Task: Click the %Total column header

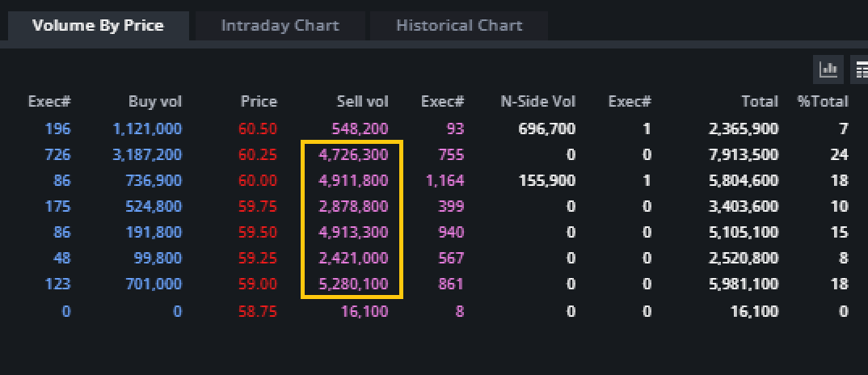Action: pyautogui.click(x=823, y=102)
